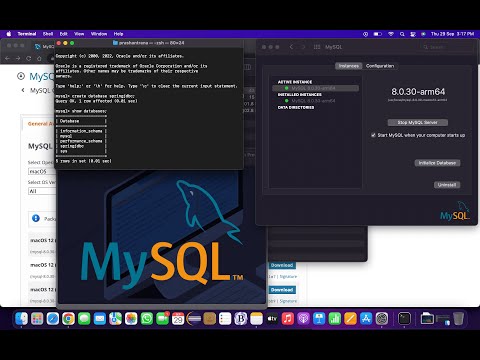The width and height of the screenshot is (480, 360).
Task: Toggle Start MySQL when computer starts up
Action: coord(373,135)
